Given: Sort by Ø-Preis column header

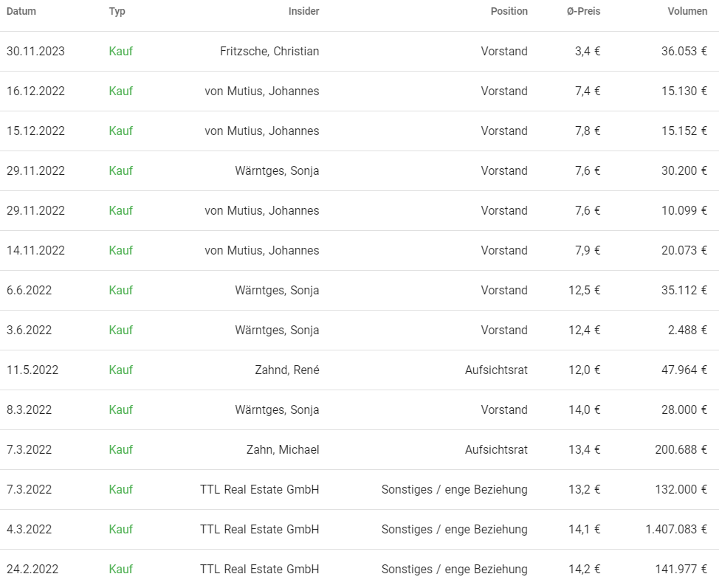Looking at the screenshot, I should (583, 12).
